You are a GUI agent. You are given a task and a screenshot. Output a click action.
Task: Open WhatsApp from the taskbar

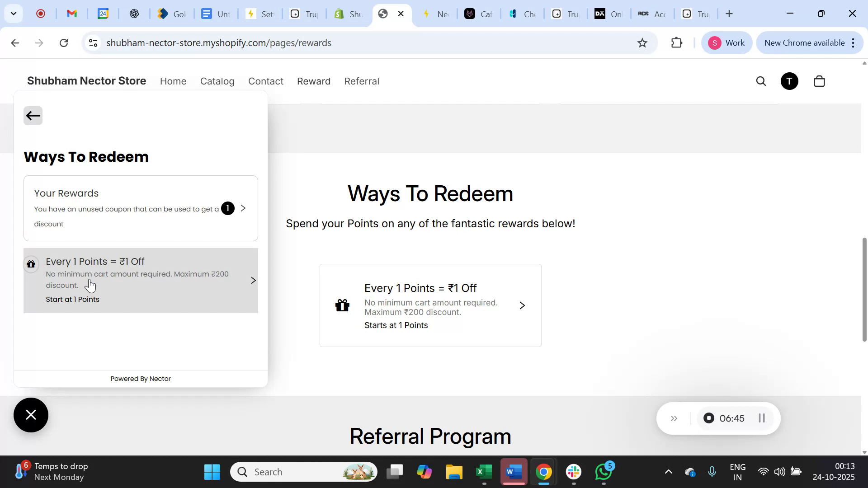click(604, 471)
